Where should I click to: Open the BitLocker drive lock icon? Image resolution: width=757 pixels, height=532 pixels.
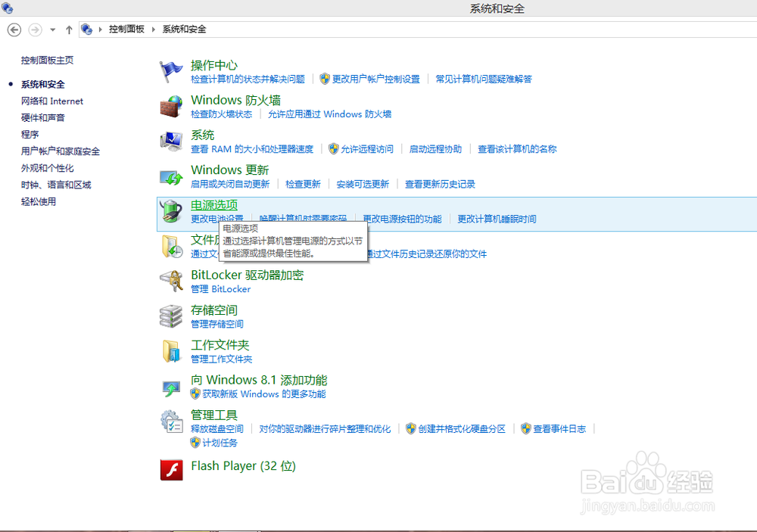(171, 282)
